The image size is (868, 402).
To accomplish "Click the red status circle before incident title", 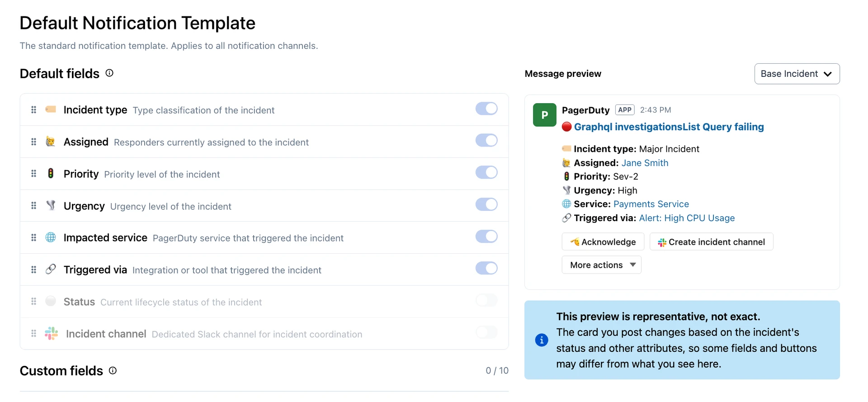I will tap(566, 127).
